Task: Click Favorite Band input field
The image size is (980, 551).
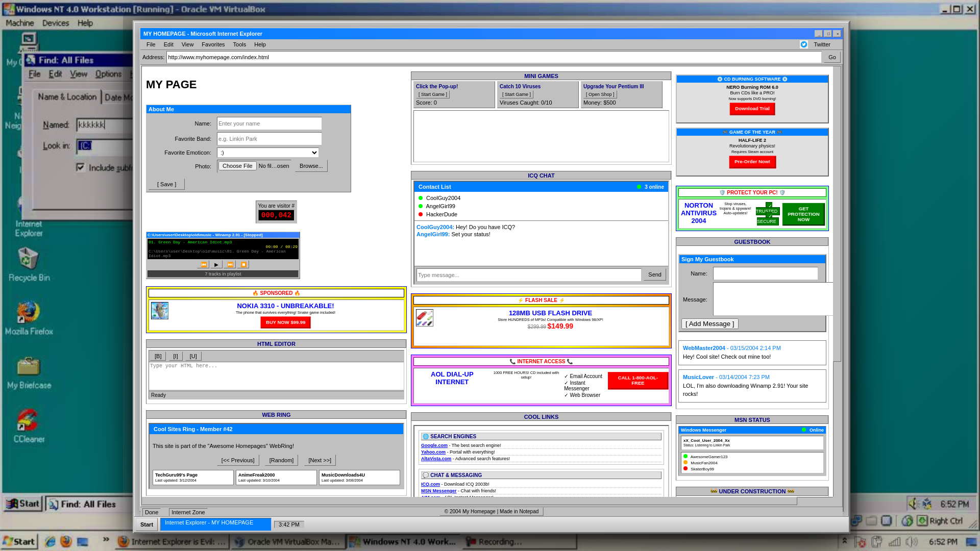Action: (x=269, y=139)
